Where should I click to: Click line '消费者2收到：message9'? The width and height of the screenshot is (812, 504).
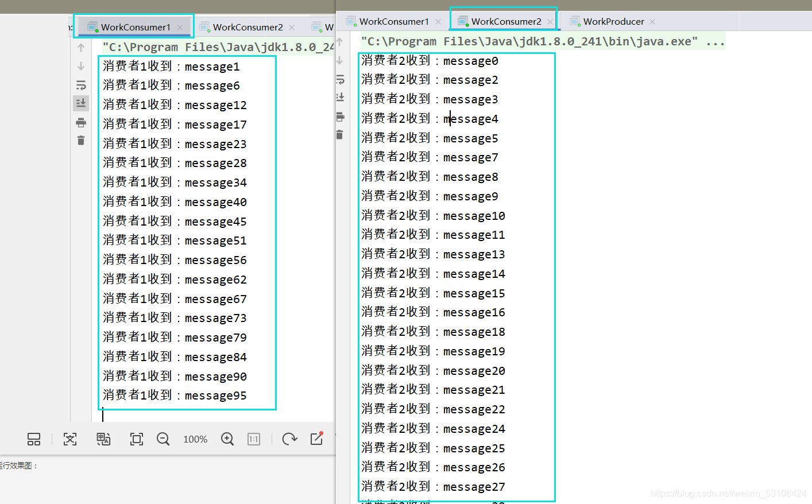click(x=430, y=196)
